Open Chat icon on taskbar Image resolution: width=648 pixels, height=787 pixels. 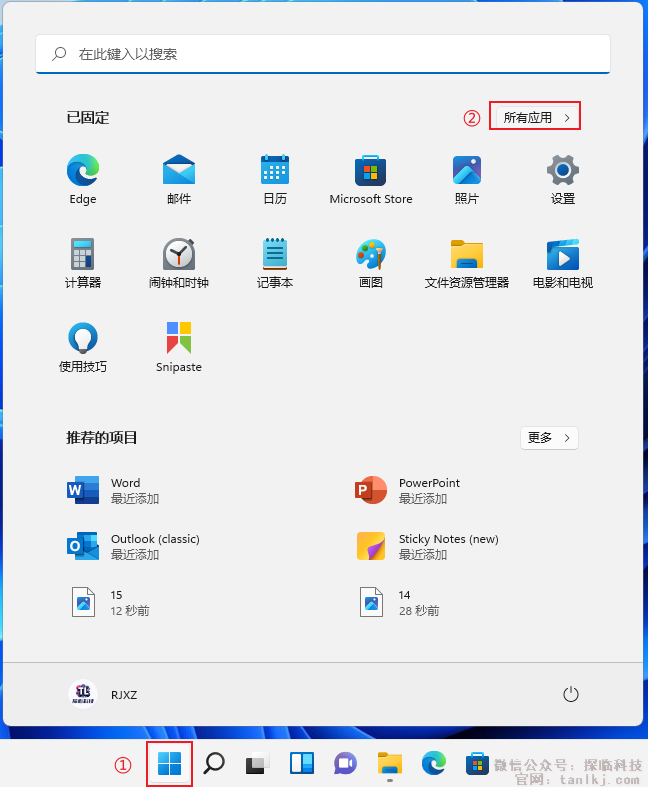tap(345, 763)
